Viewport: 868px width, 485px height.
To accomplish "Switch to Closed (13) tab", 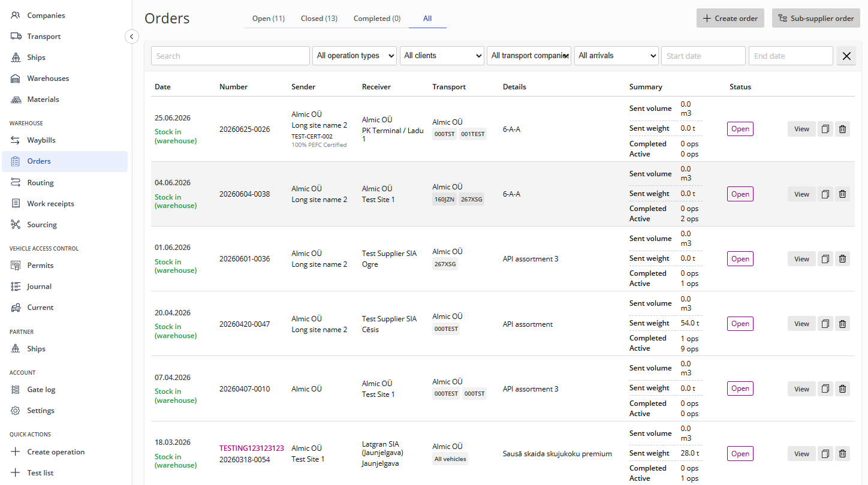I will [319, 19].
